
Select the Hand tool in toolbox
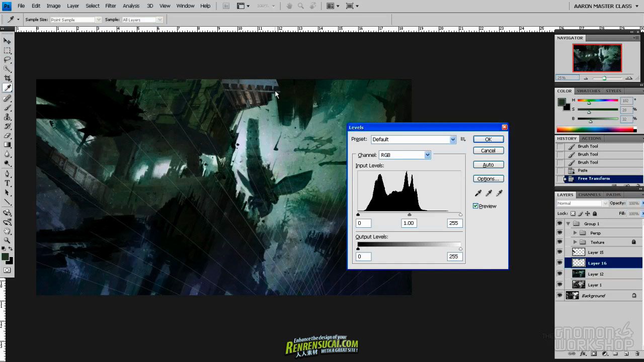[x=7, y=231]
